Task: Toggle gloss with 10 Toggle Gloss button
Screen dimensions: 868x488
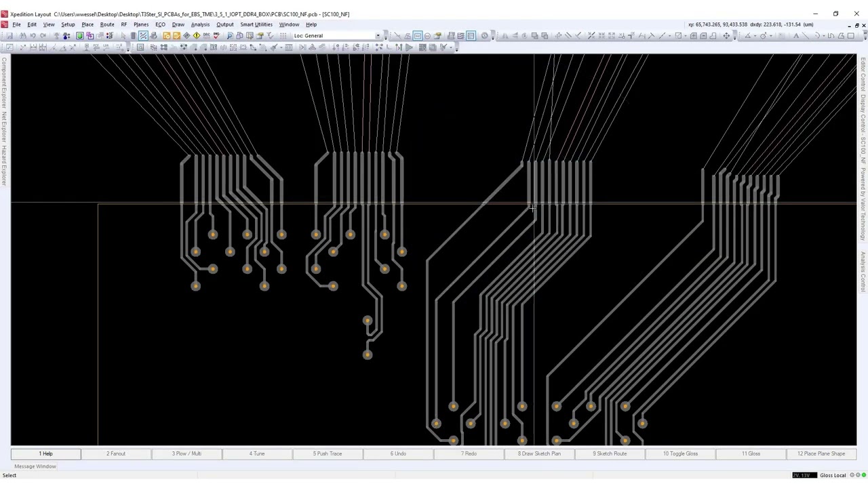Action: [680, 453]
